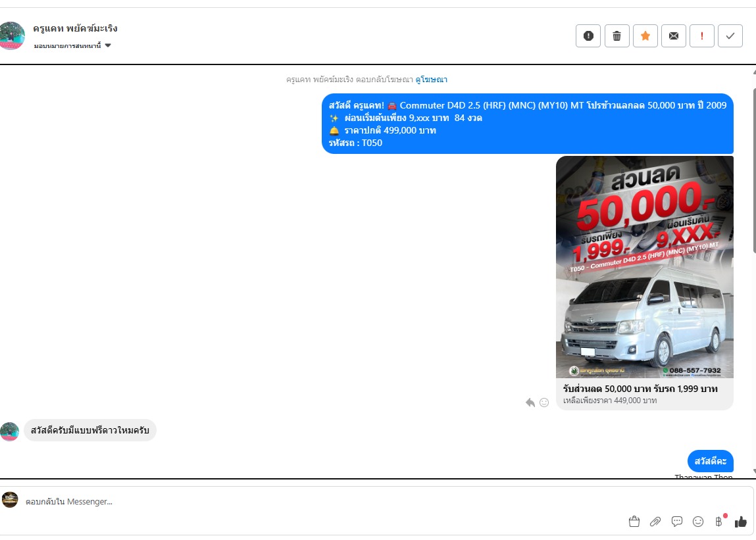Image resolution: width=756 pixels, height=540 pixels.
Task: Click the สวัสดีคะ sent message bubble
Action: point(710,461)
